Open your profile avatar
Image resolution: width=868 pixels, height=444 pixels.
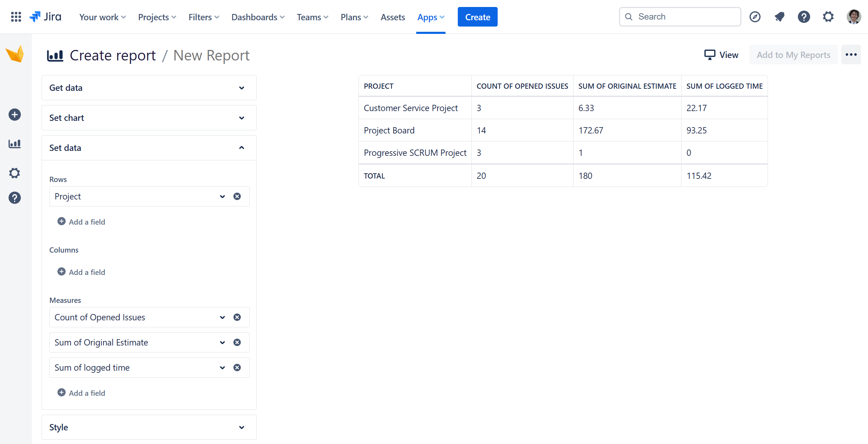[854, 16]
